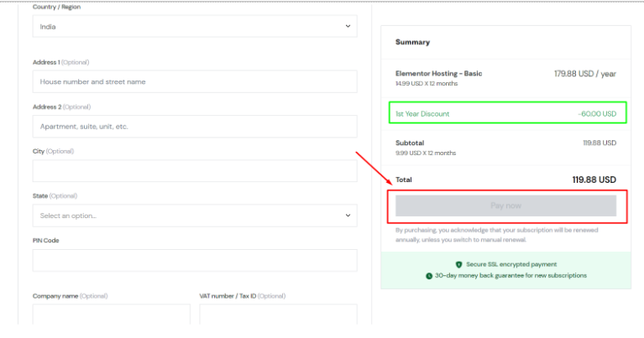The width and height of the screenshot is (644, 338).
Task: Click the 179.88 USD / year price
Action: coord(584,74)
